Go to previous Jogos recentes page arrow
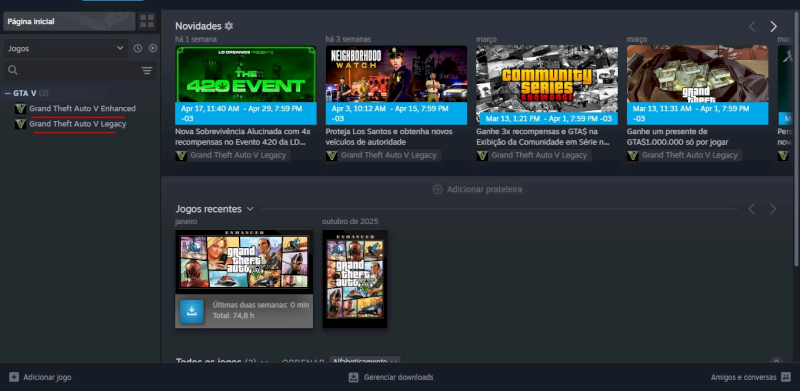Image resolution: width=800 pixels, height=391 pixels. coord(752,209)
